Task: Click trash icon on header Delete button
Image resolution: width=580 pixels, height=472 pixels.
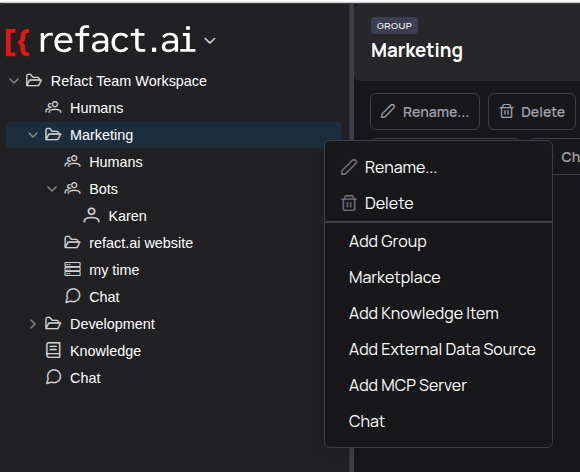Action: (x=506, y=111)
